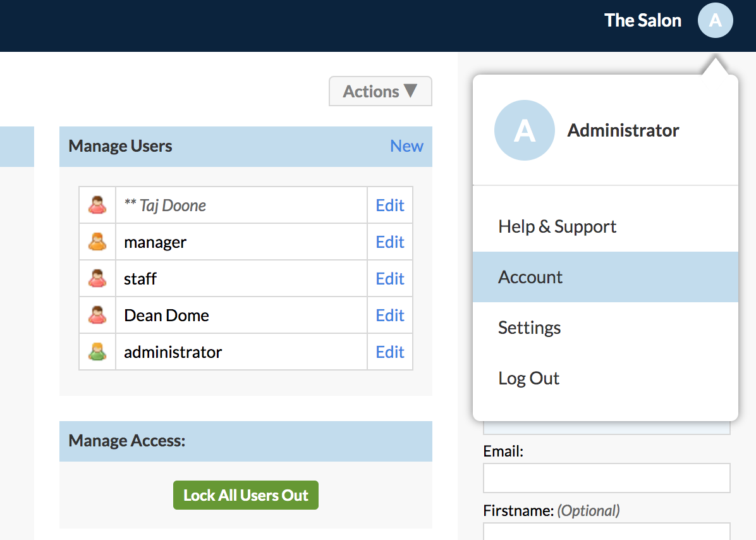Click the New link in Manage Users
Image resolution: width=756 pixels, height=540 pixels.
coord(406,146)
